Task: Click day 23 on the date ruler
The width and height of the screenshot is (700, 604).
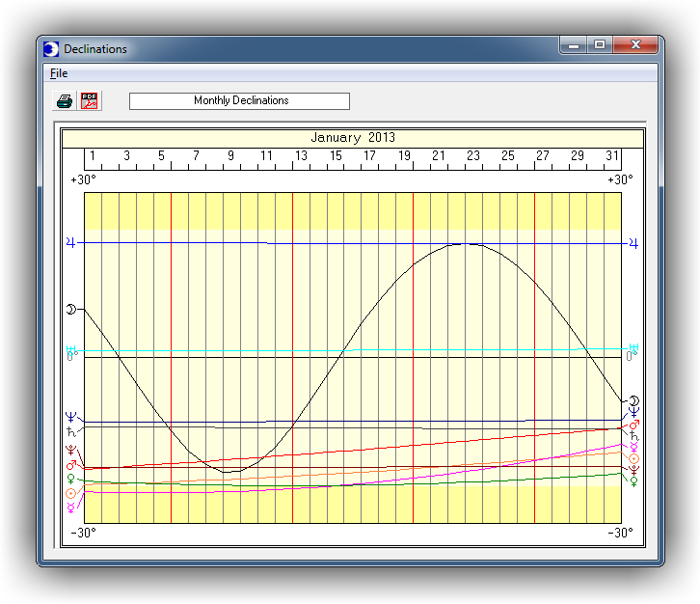Action: click(x=473, y=155)
